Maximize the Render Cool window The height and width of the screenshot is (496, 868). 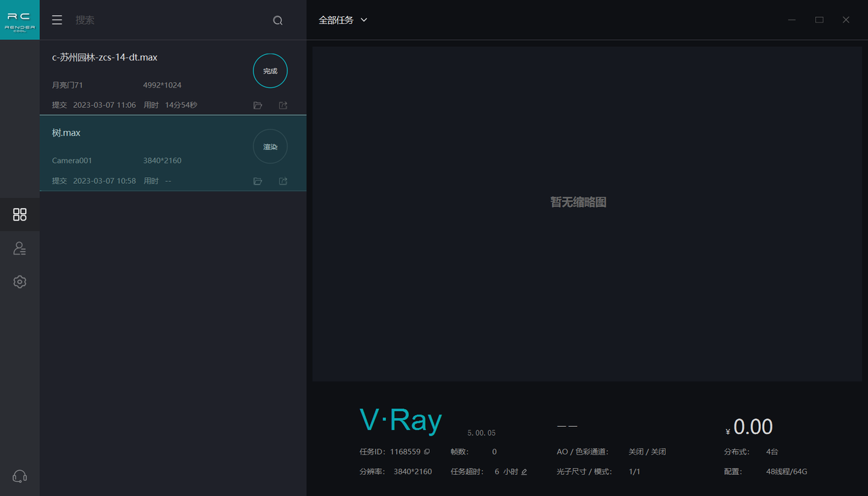(x=819, y=20)
